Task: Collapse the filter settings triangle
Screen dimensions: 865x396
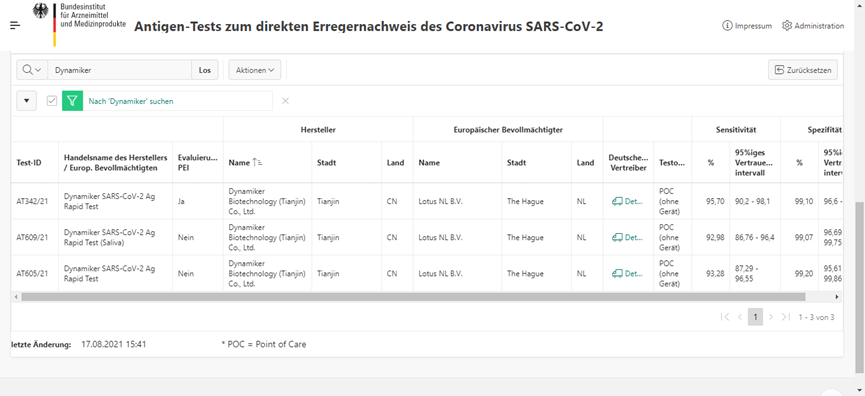Action: click(26, 101)
